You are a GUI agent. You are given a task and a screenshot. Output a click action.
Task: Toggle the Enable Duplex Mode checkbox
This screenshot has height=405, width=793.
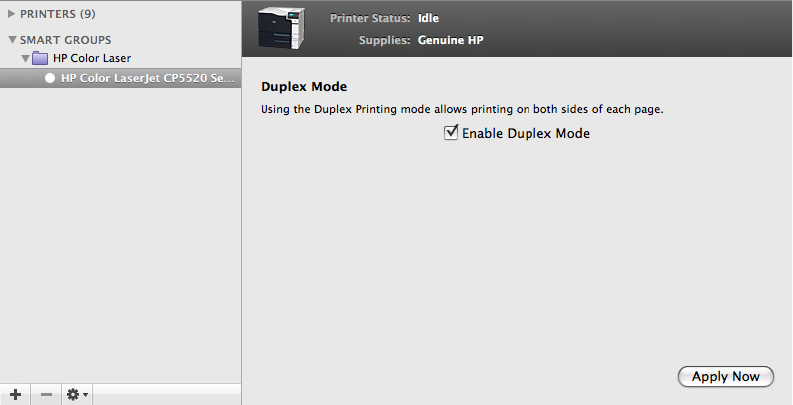click(451, 132)
